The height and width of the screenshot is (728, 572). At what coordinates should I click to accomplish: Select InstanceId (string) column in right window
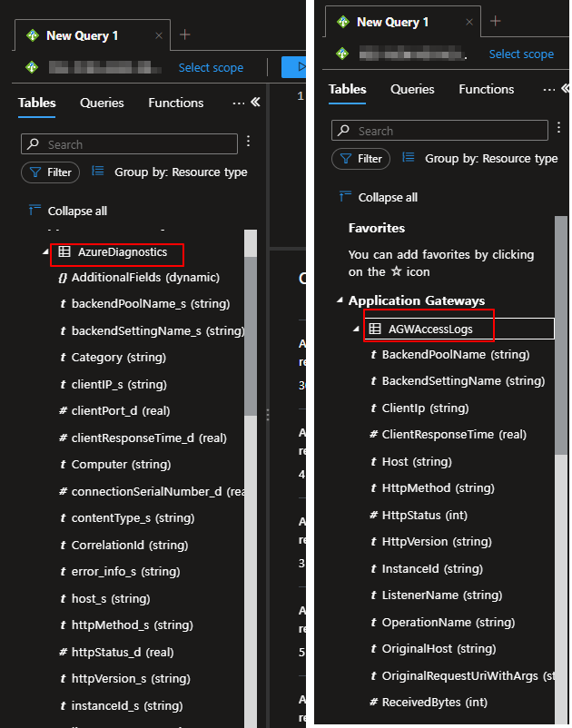point(427,569)
